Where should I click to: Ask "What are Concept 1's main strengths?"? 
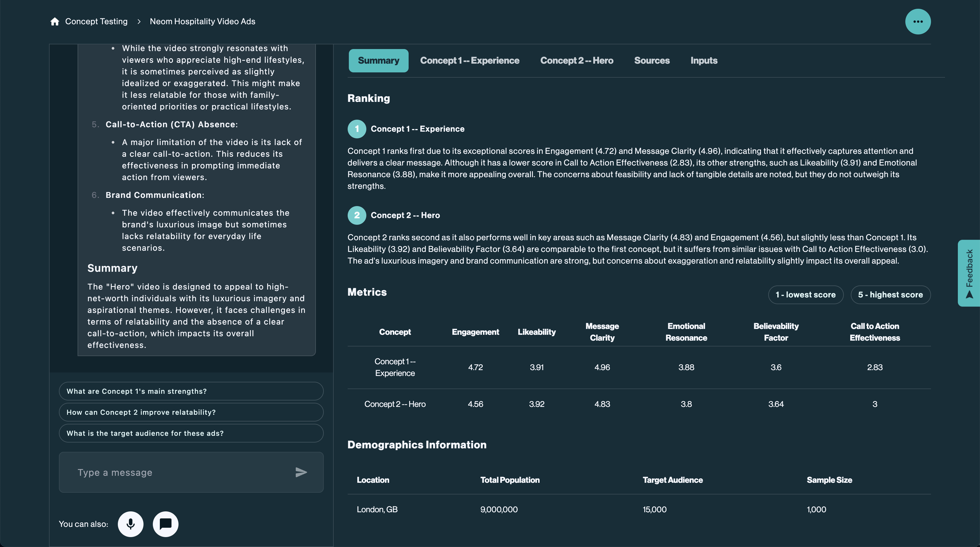click(x=191, y=391)
